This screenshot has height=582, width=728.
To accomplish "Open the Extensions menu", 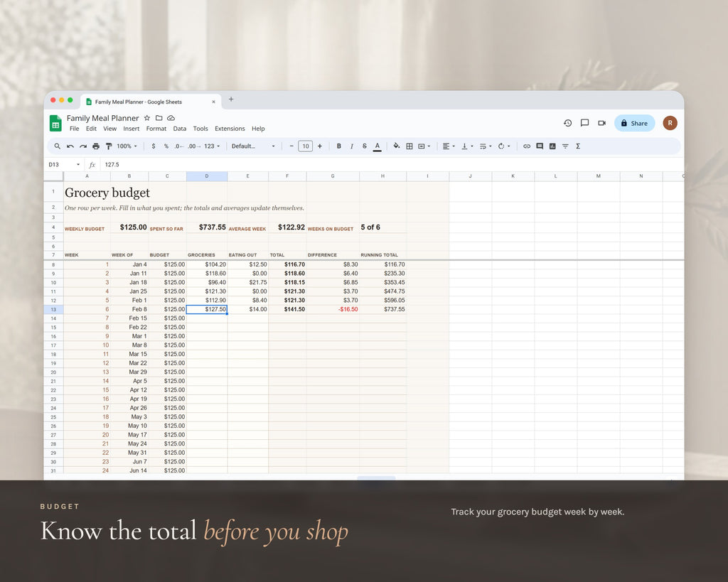I will 230,129.
